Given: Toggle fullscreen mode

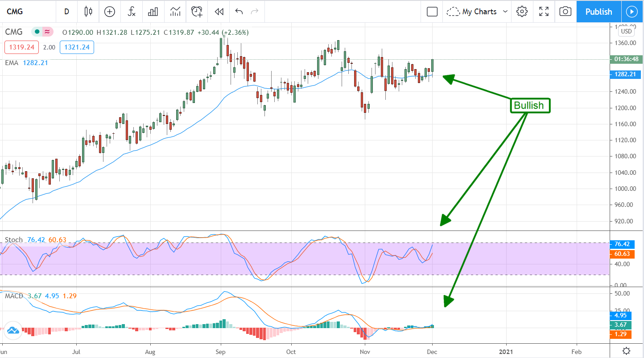Looking at the screenshot, I should coord(544,12).
